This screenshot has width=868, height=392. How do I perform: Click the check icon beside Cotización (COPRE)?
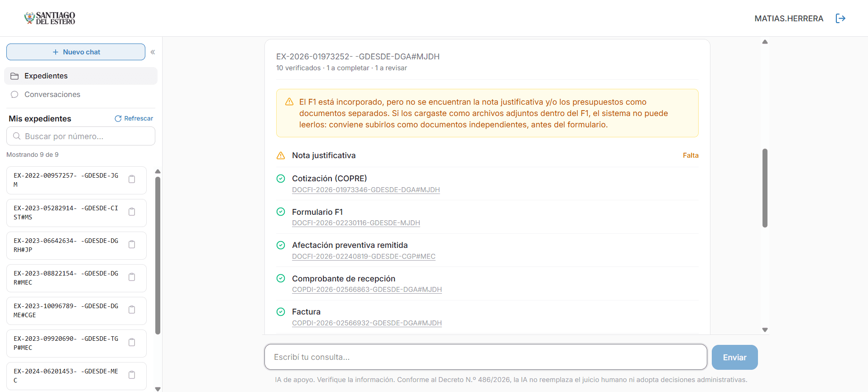281,179
